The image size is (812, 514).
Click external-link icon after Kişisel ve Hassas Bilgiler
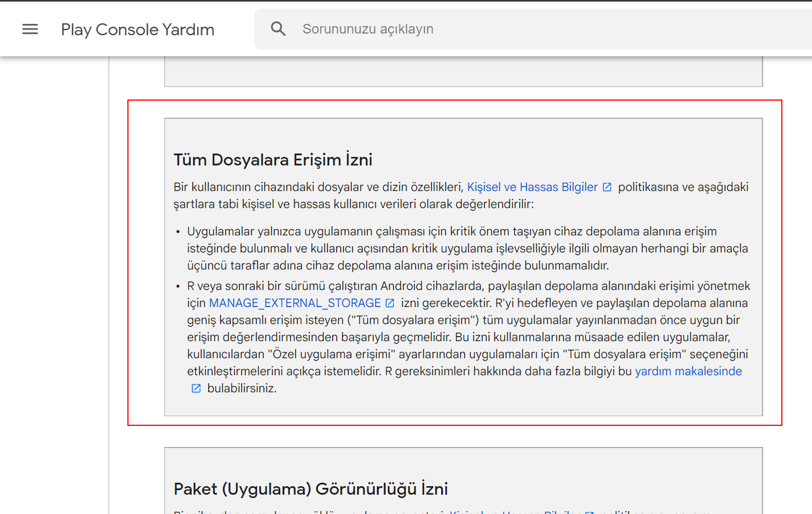point(607,187)
